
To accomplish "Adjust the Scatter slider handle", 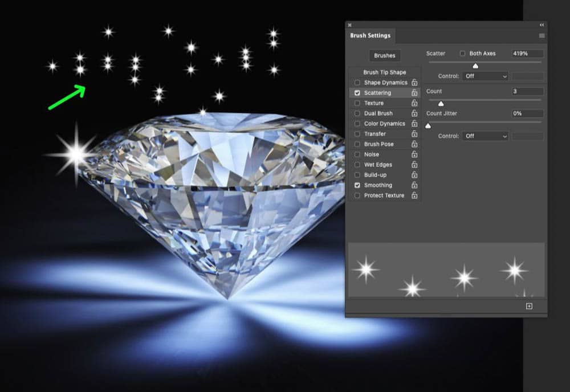I will coord(475,66).
